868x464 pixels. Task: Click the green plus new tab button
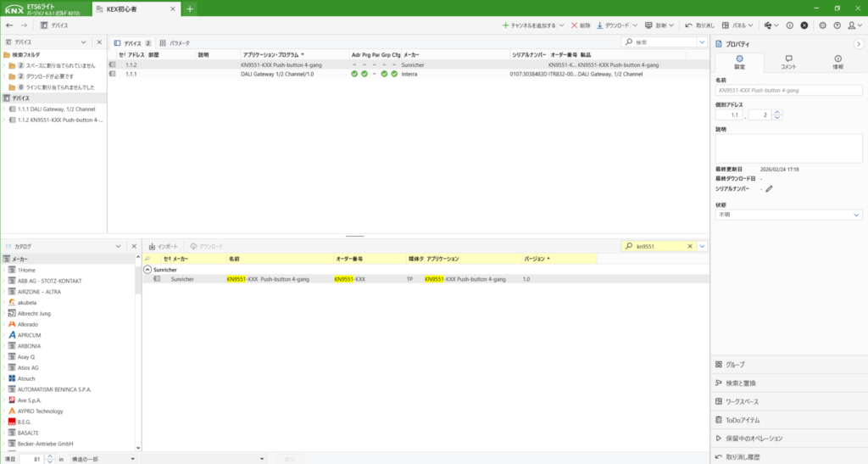coord(190,8)
